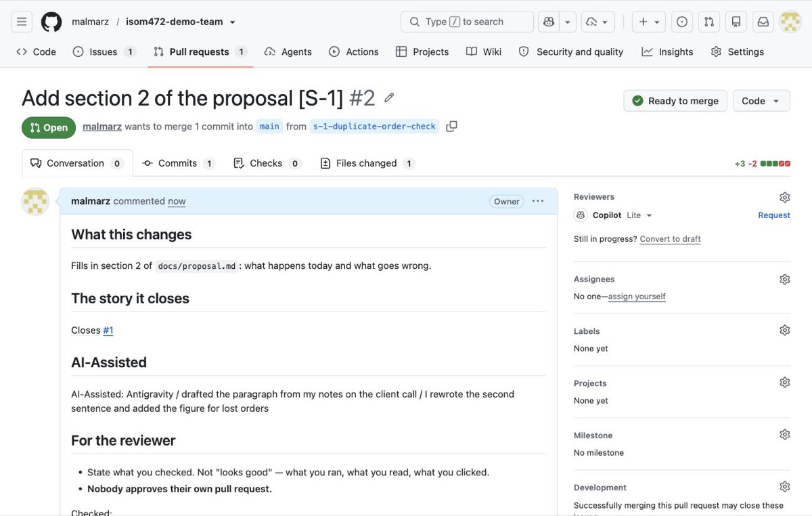Switch to the Commits tab
The image size is (812, 516).
pyautogui.click(x=179, y=163)
